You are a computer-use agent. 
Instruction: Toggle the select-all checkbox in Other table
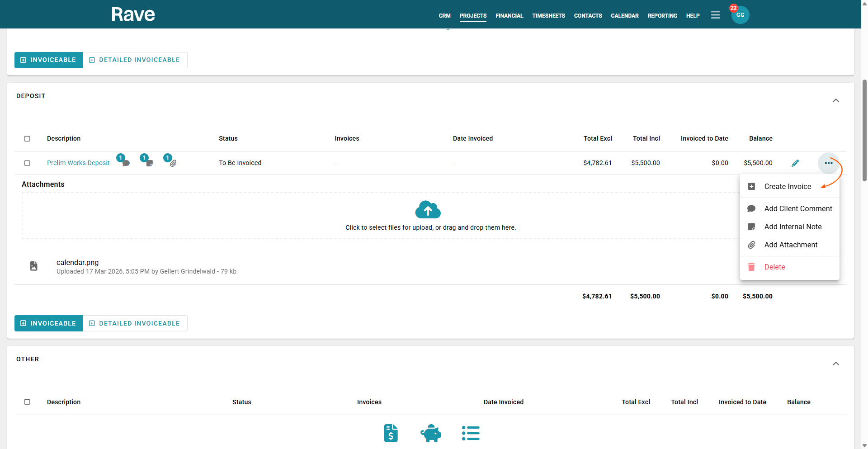pos(27,402)
